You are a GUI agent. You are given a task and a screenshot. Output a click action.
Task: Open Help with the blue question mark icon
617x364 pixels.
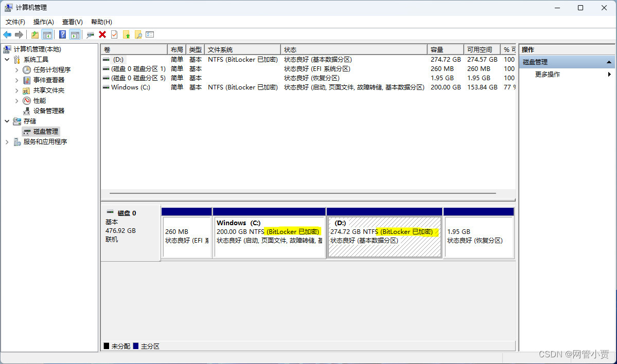point(63,34)
